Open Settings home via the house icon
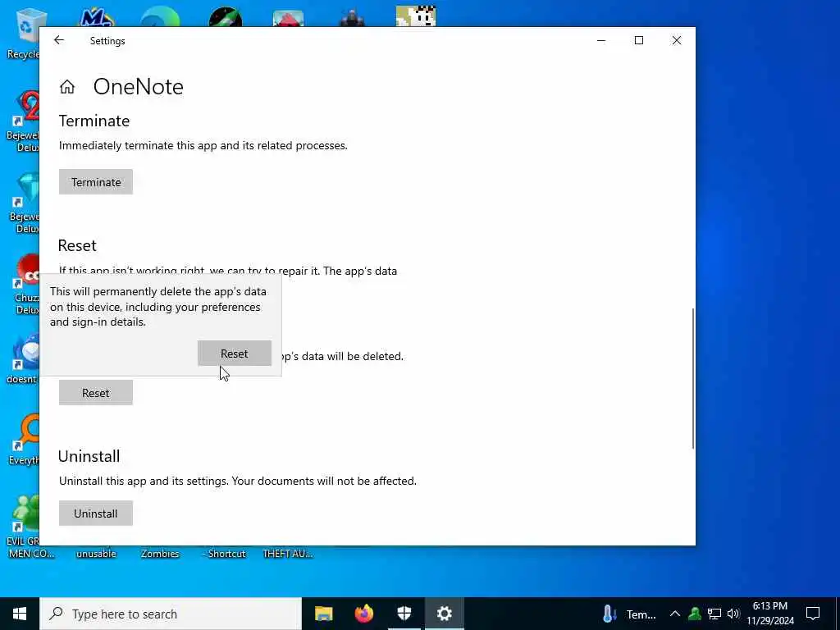840x630 pixels. pyautogui.click(x=67, y=87)
